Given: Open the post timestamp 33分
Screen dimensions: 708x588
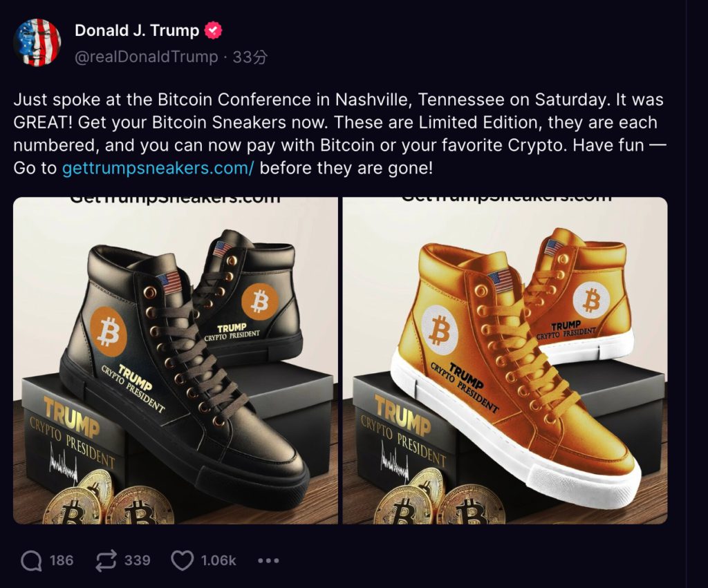Looking at the screenshot, I should coord(250,57).
